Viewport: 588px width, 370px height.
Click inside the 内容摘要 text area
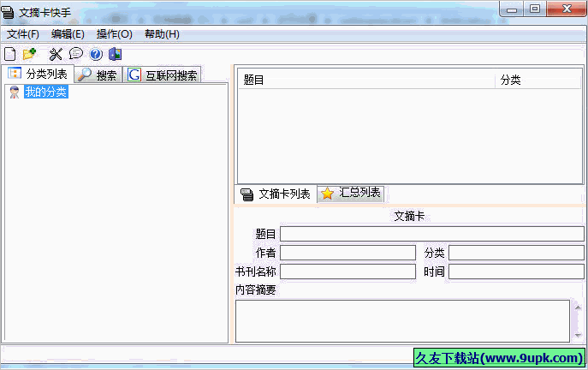(x=402, y=321)
